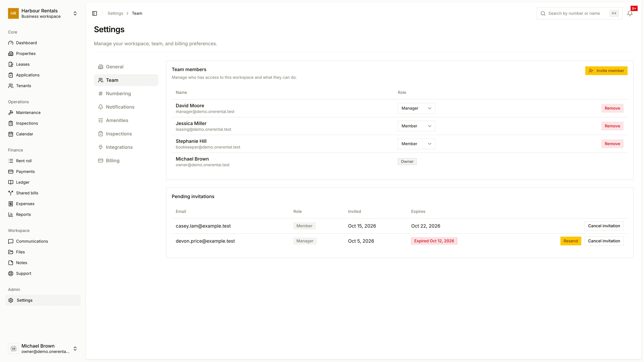Click the Rent roll list icon
Viewport: 644px width, 362px height.
coord(11,161)
